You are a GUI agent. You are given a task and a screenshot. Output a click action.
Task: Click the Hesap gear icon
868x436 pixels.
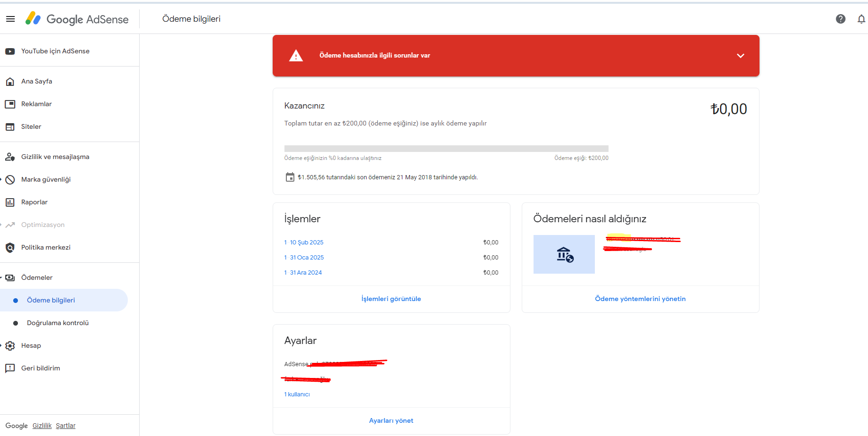point(10,345)
